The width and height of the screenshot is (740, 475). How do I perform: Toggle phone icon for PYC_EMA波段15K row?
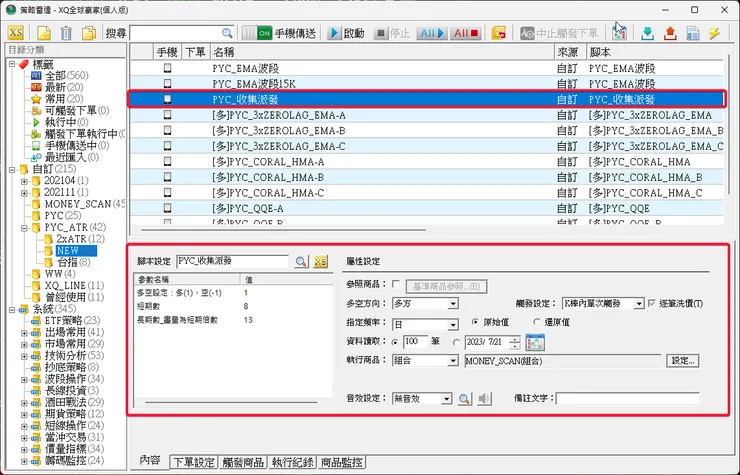pyautogui.click(x=167, y=84)
